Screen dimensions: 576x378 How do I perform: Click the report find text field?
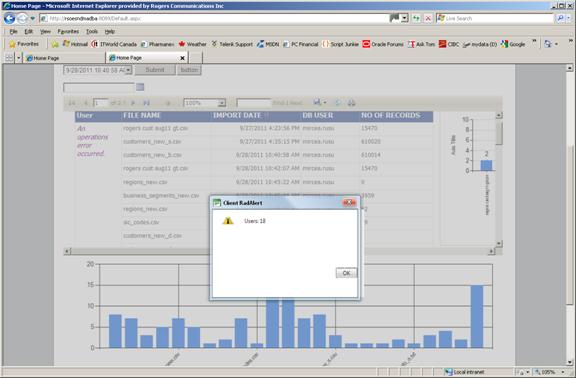[253, 103]
